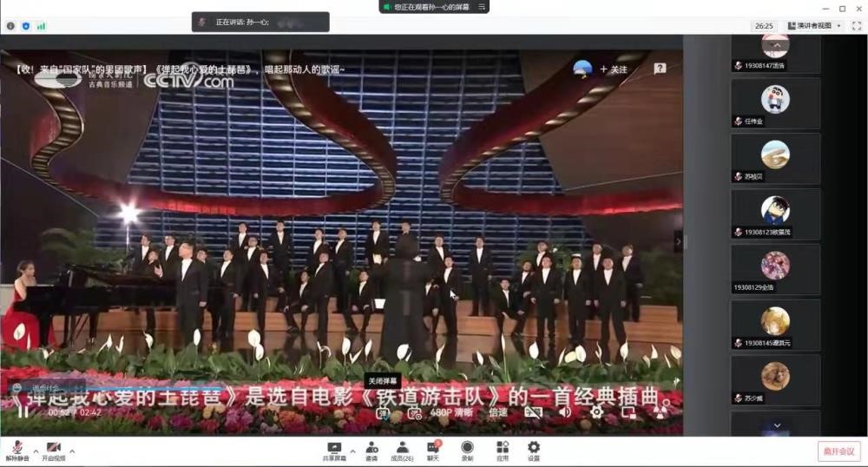Open the 480P 清晰 quality menu

[x=453, y=412]
